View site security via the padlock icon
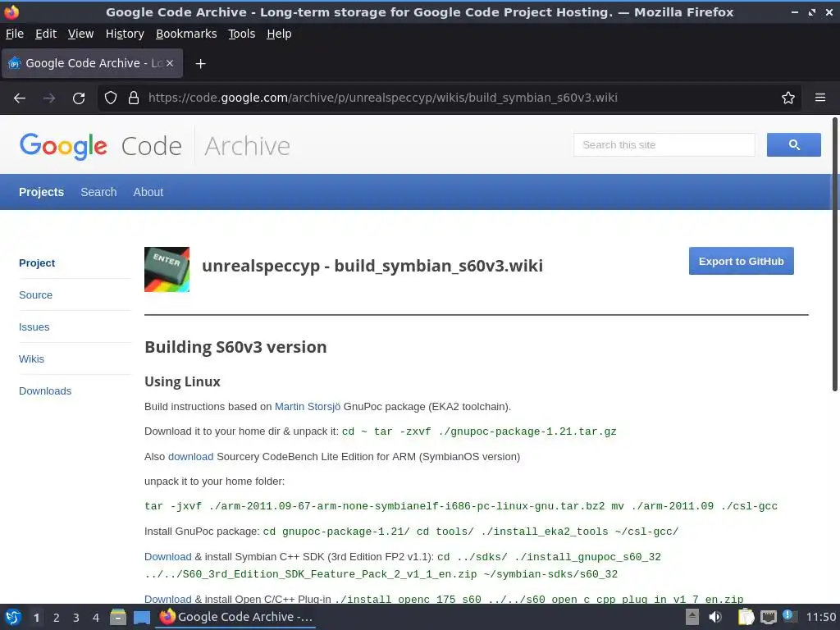840x630 pixels. point(134,98)
